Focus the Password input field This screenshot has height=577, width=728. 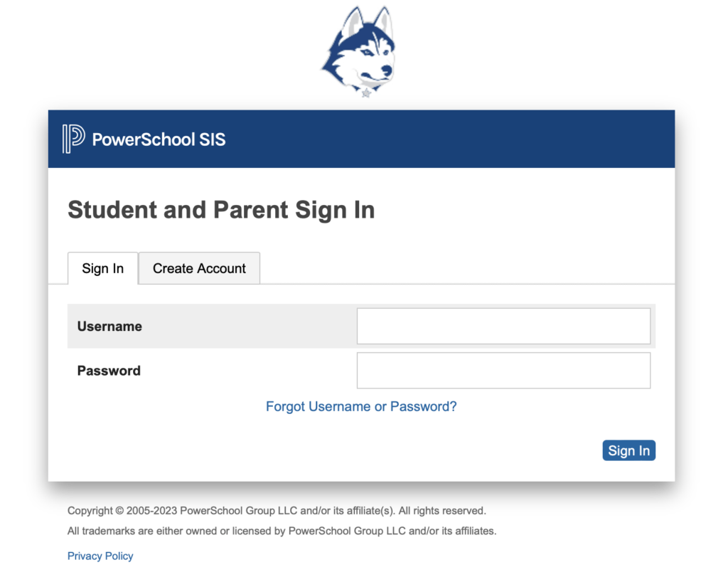[503, 370]
